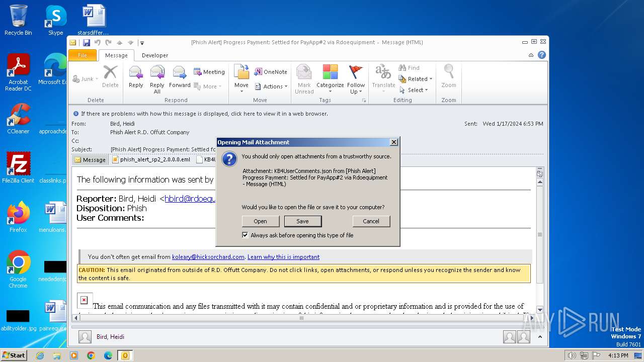
Task: Open Learn why this is important link
Action: 283,257
